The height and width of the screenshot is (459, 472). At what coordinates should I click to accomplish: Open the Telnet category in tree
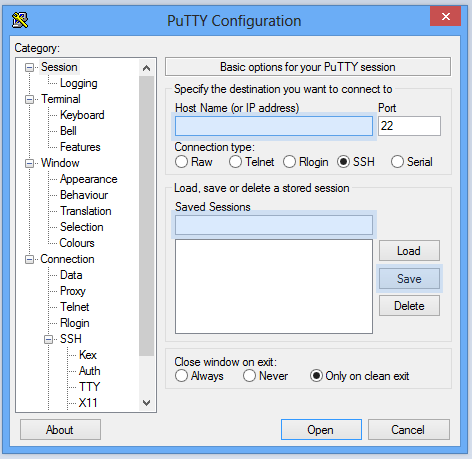point(75,307)
